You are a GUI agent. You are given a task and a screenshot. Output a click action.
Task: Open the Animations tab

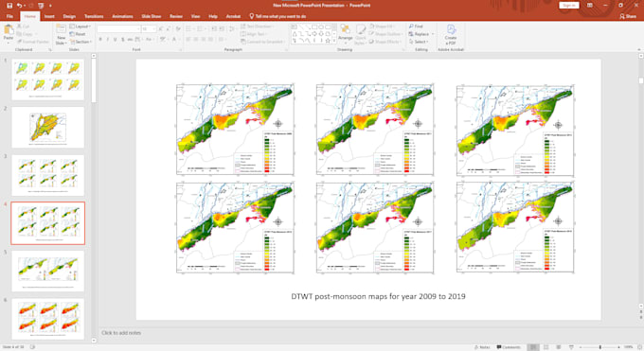[x=122, y=16]
